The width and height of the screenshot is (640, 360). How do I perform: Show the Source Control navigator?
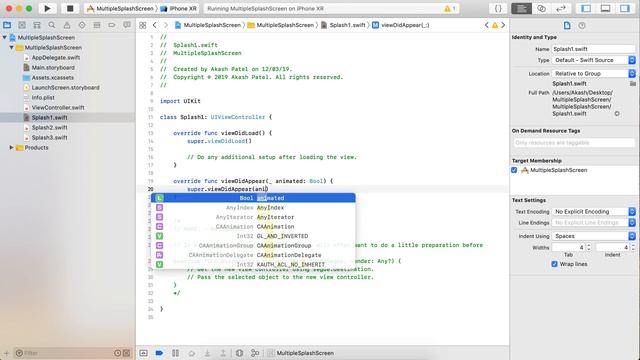point(22,25)
